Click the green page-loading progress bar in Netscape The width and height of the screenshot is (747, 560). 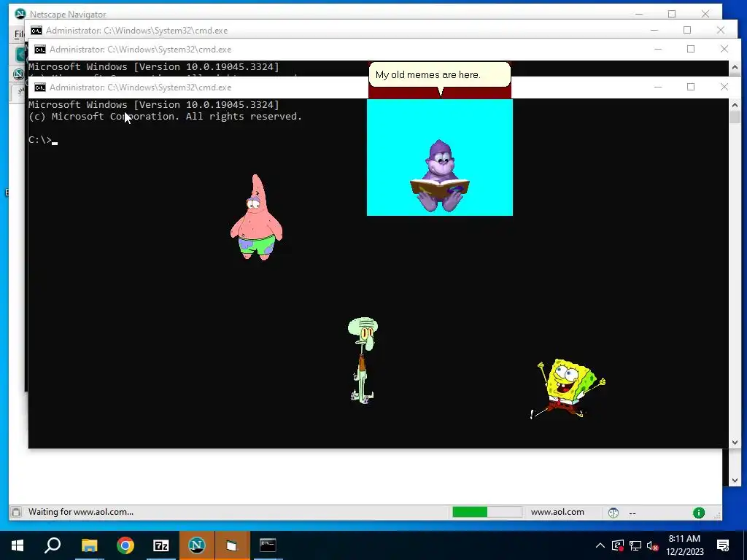(487, 513)
